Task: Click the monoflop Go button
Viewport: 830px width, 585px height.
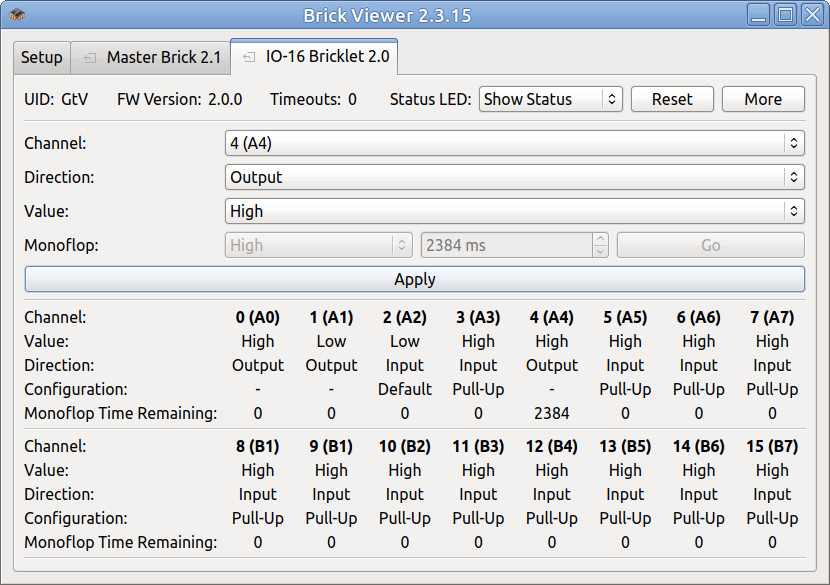Action: (710, 246)
